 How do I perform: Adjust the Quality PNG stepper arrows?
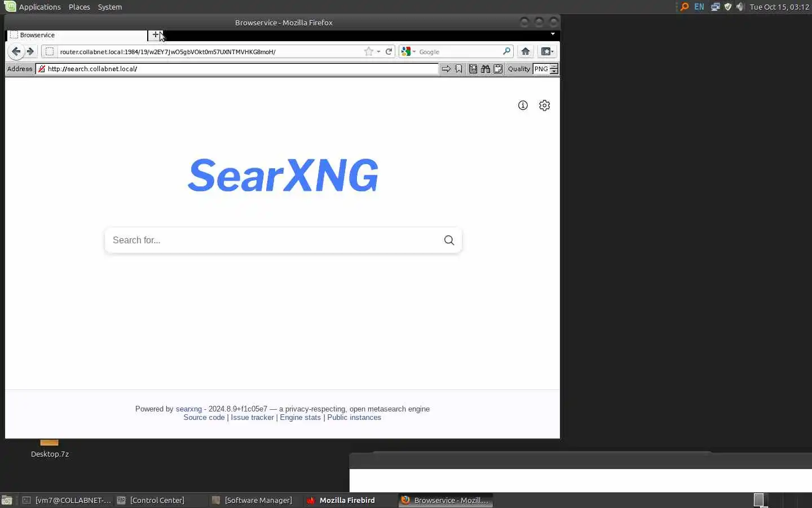pos(554,69)
